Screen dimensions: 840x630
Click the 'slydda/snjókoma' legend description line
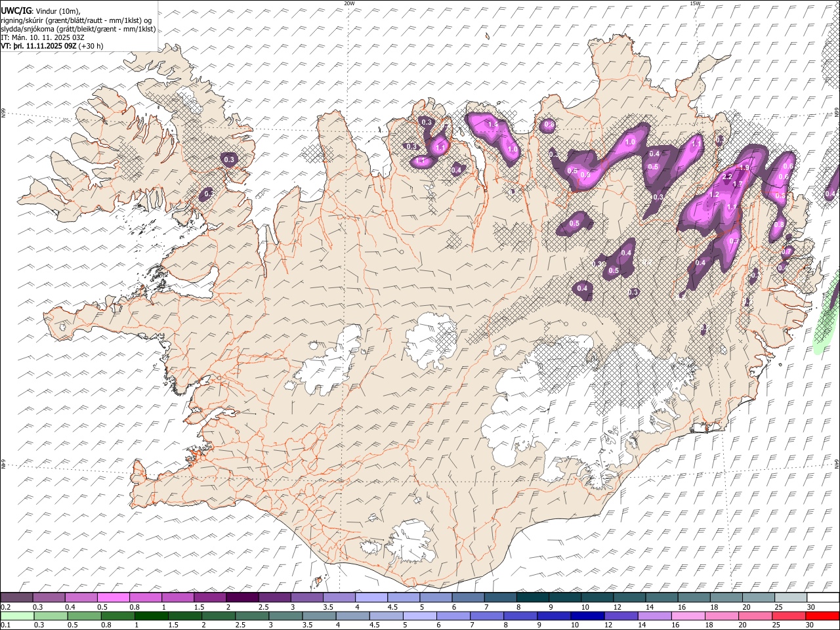78,29
